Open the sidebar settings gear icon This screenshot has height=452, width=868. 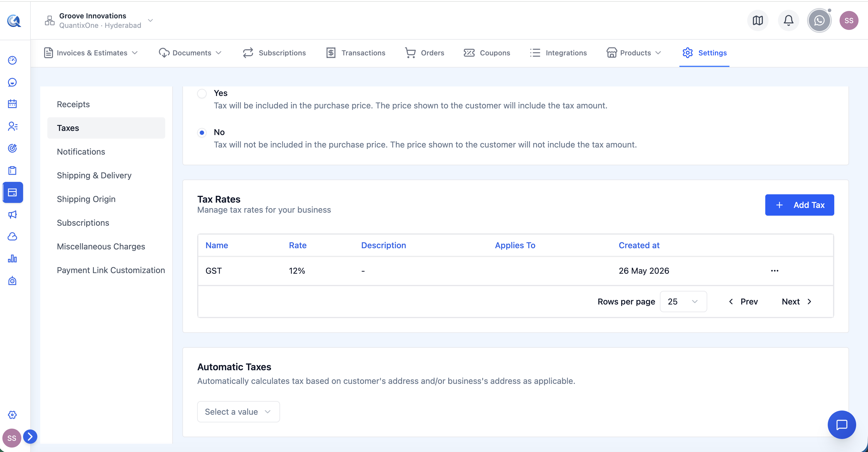click(x=12, y=415)
